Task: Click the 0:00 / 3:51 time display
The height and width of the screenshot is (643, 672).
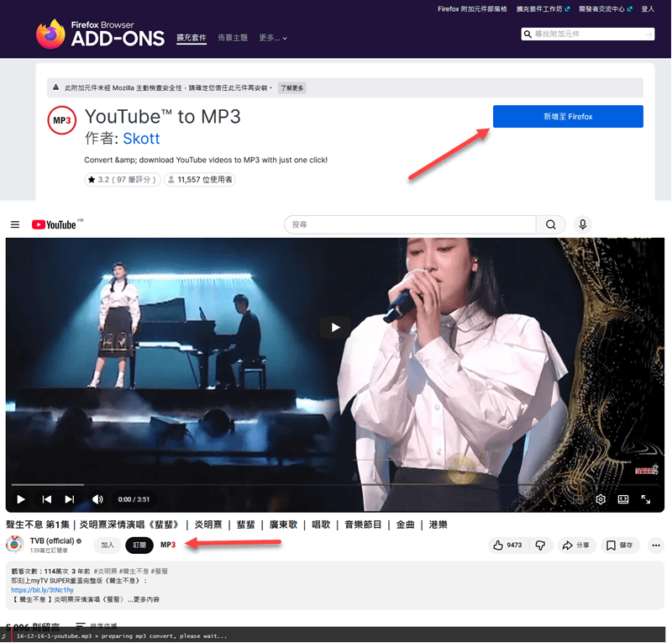Action: click(x=134, y=499)
